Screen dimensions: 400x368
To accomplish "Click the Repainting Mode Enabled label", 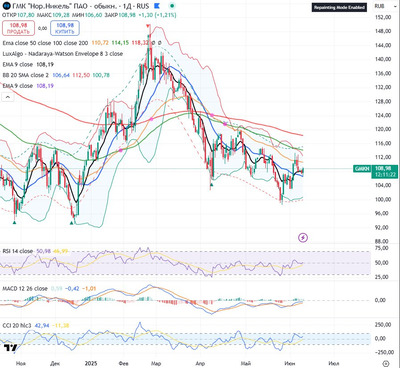I will [339, 7].
